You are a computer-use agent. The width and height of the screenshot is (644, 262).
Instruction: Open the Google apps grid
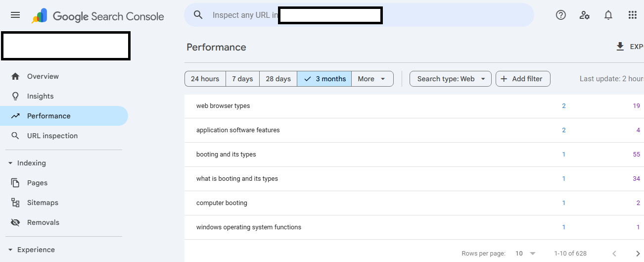coord(633,15)
